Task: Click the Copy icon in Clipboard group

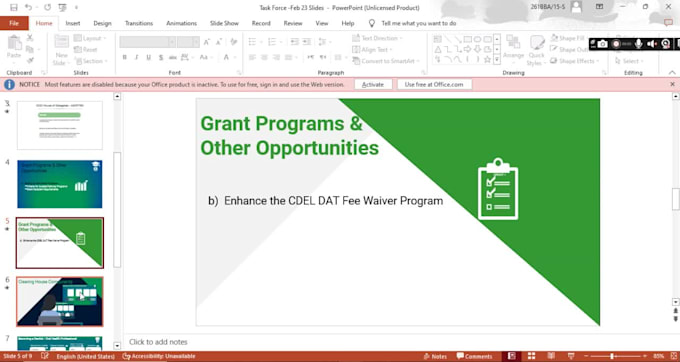Action: click(30, 49)
